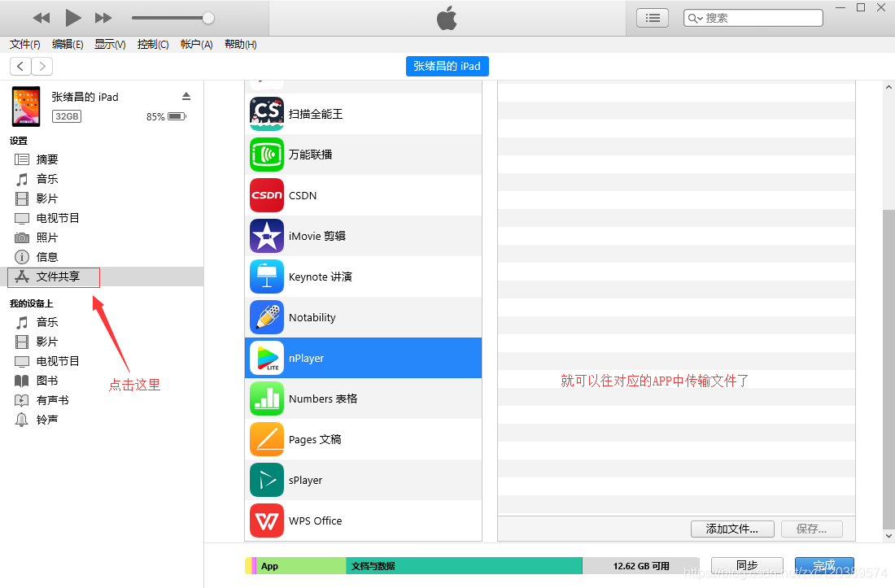Select 图书 in the sidebar

(x=47, y=381)
